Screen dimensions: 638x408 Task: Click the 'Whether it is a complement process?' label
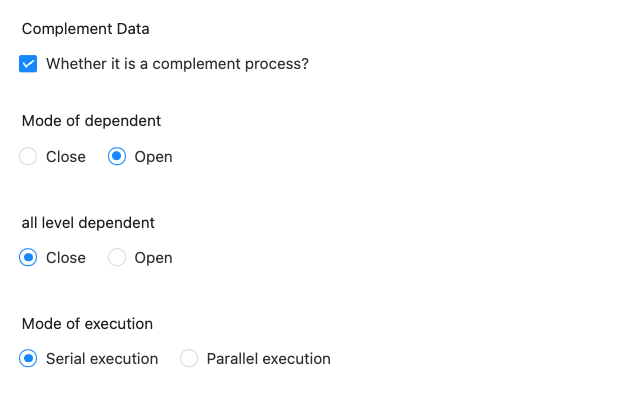[x=177, y=64]
